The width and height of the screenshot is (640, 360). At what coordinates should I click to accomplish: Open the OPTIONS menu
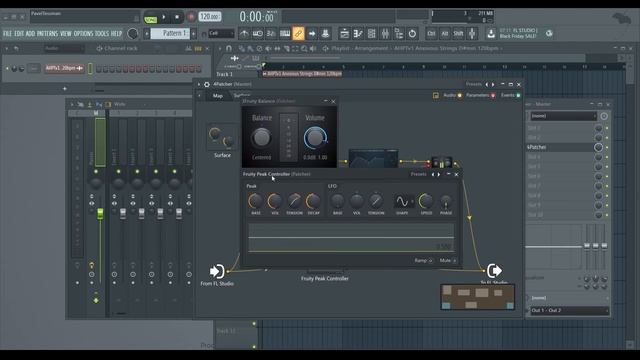point(83,33)
